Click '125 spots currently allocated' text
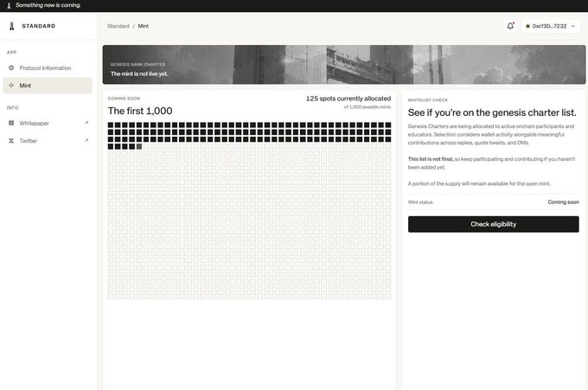Image resolution: width=588 pixels, height=390 pixels. tap(348, 99)
